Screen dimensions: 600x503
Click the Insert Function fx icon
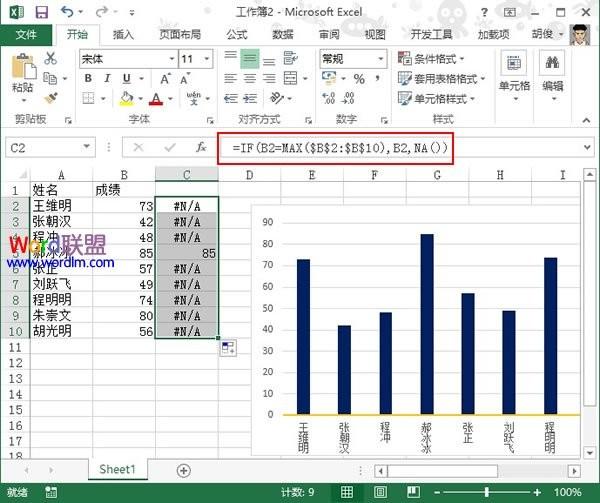pos(201,147)
